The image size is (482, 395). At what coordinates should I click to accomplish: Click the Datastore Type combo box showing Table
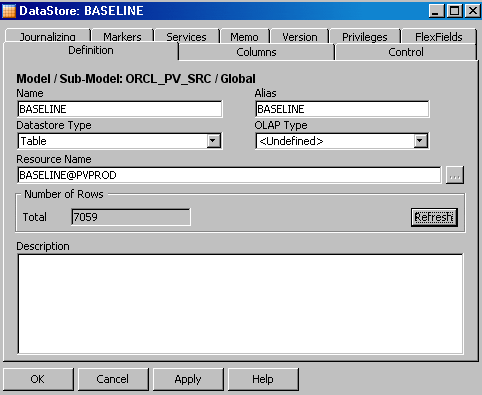point(120,141)
